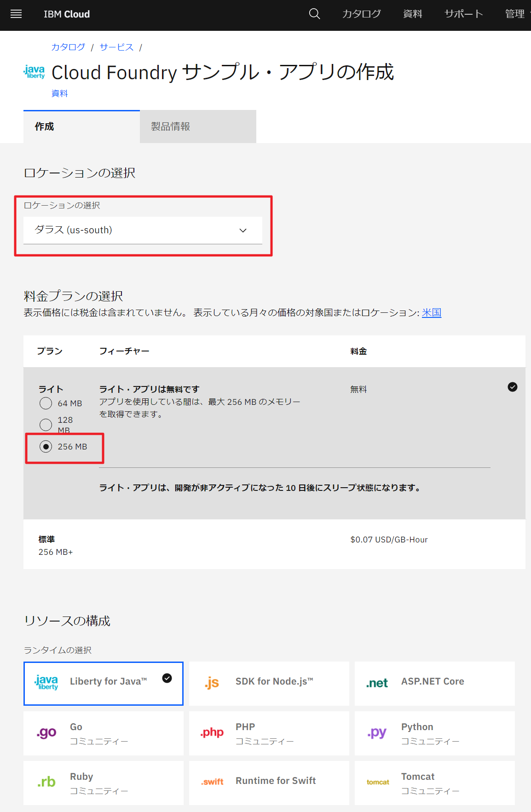531x812 pixels.
Task: Click the ランタイムの選択 label
Action: (x=58, y=650)
